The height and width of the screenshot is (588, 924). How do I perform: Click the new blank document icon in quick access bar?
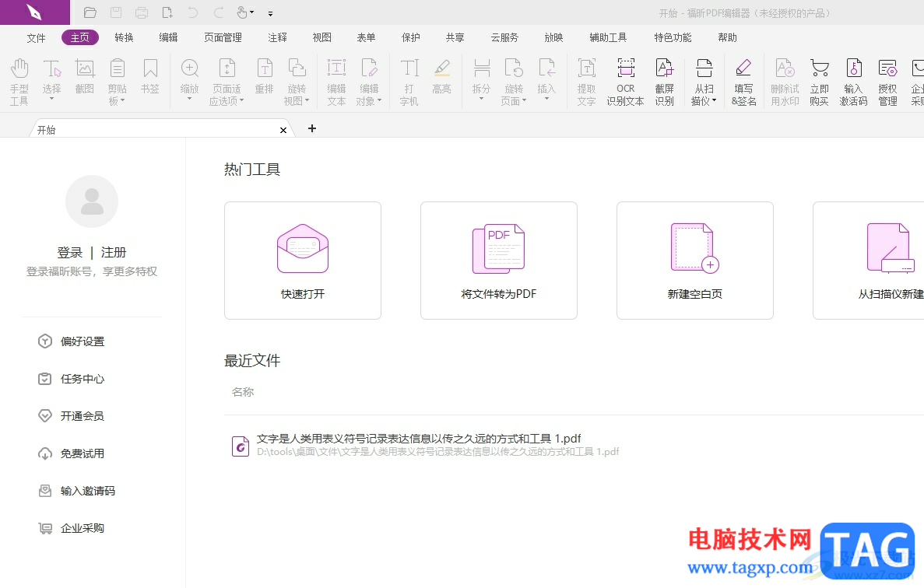point(167,12)
